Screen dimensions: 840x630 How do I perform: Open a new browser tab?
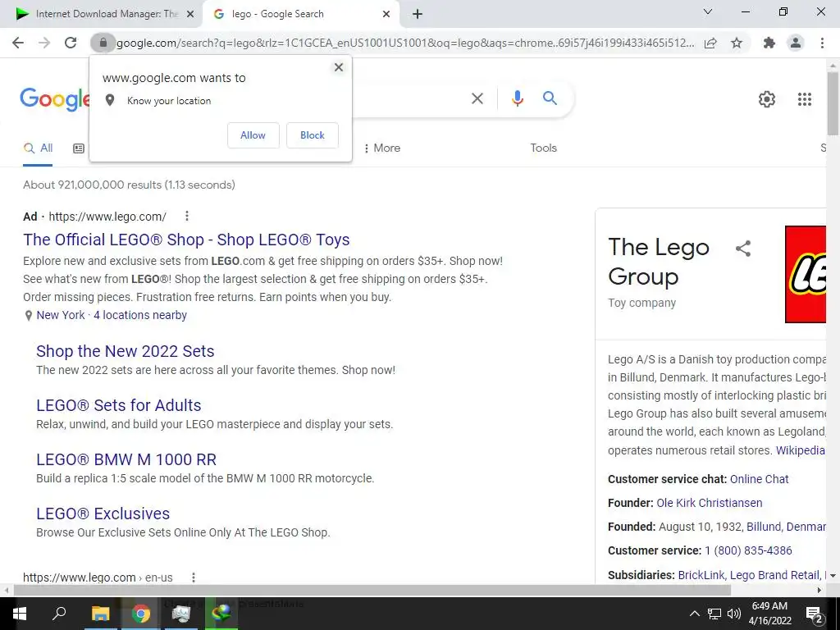418,15
